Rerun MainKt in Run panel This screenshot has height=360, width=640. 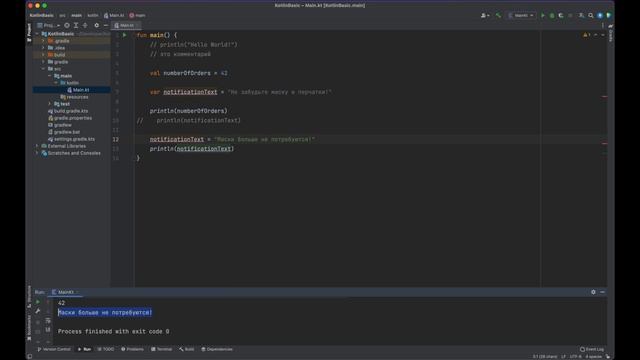click(38, 302)
